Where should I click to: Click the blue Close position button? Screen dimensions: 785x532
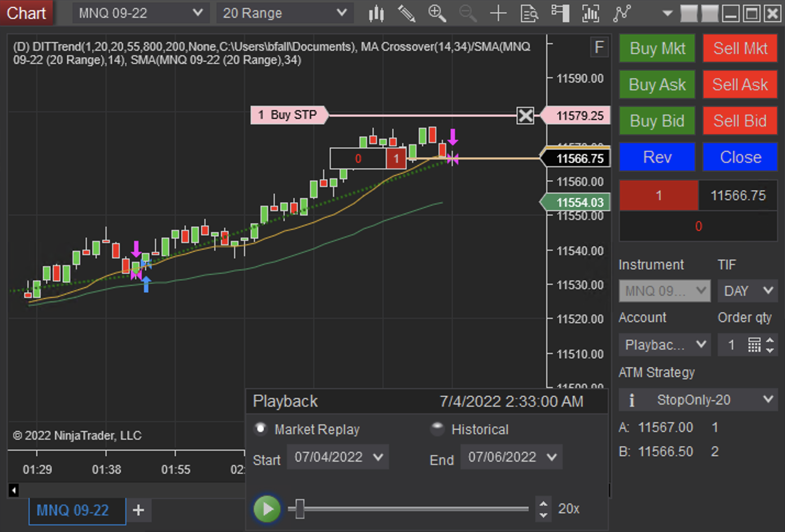click(740, 157)
